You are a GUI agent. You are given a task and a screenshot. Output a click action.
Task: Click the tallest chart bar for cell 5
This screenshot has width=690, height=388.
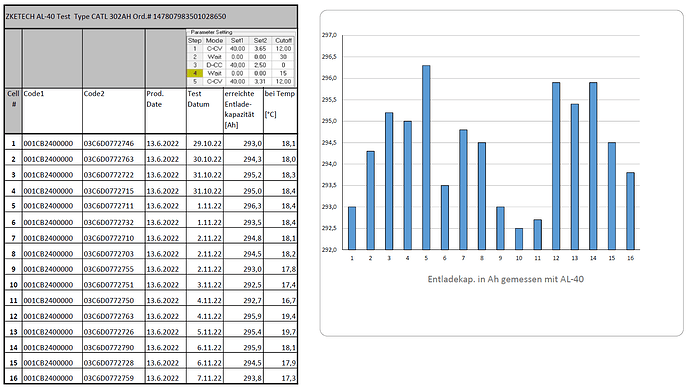tap(426, 157)
